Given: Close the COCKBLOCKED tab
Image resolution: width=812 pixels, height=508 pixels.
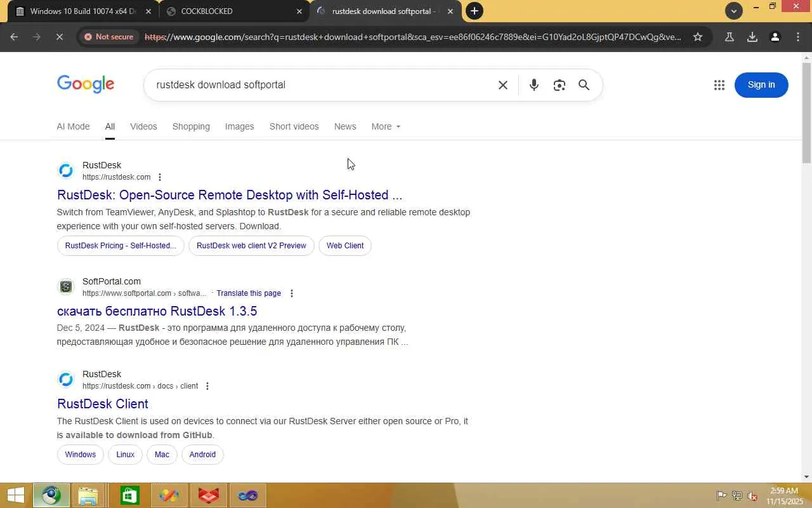Looking at the screenshot, I should [299, 11].
